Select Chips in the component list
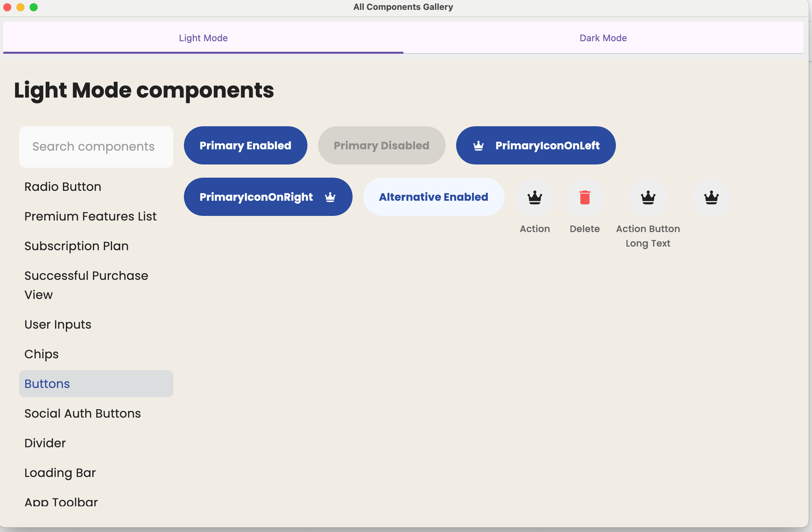 point(96,354)
